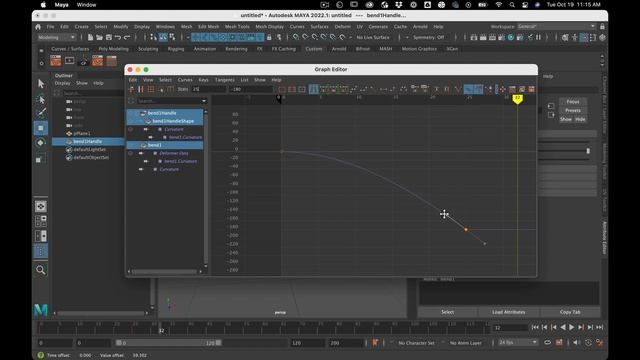640x360 pixels.
Task: Expand the Deformer Data channel row
Action: pos(141,153)
